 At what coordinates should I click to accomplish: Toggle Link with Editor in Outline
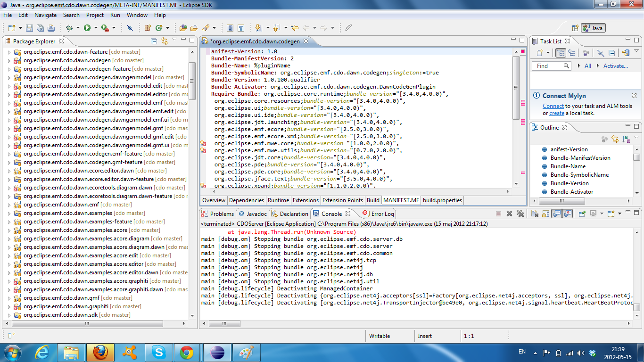pos(615,139)
